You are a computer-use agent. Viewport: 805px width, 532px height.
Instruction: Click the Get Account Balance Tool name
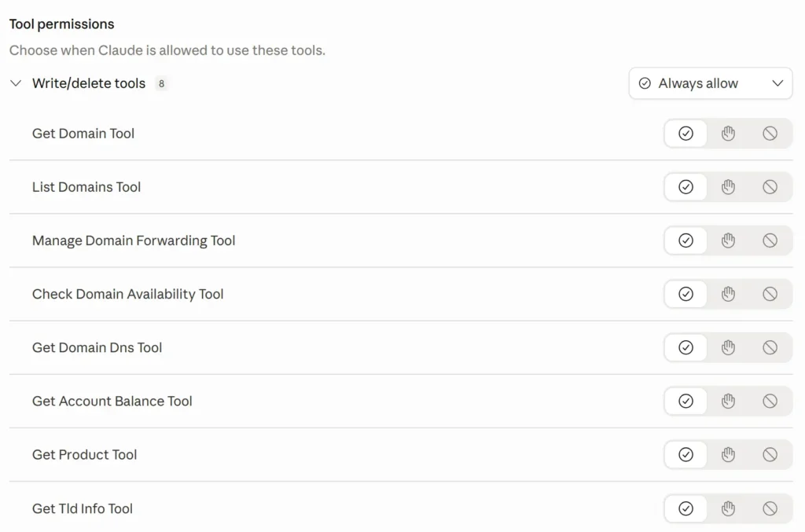112,401
